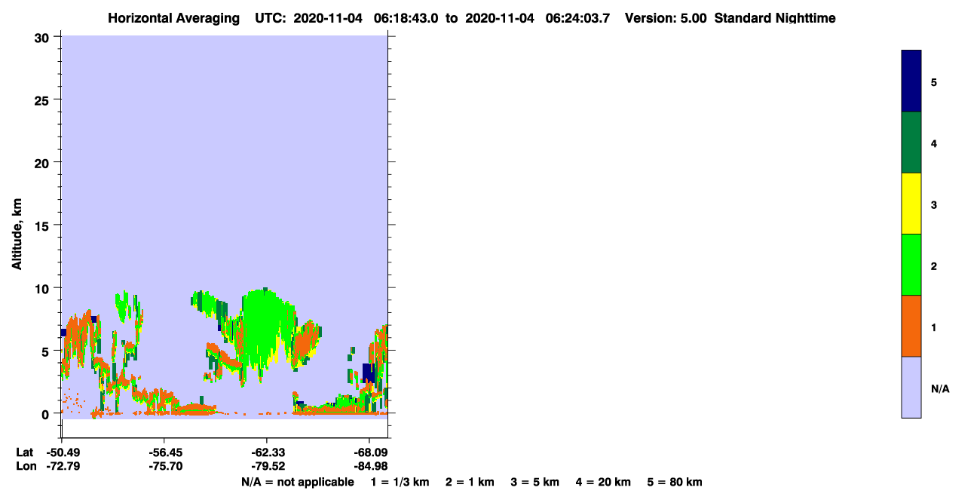Click the latitude value '-68.09'

370,452
